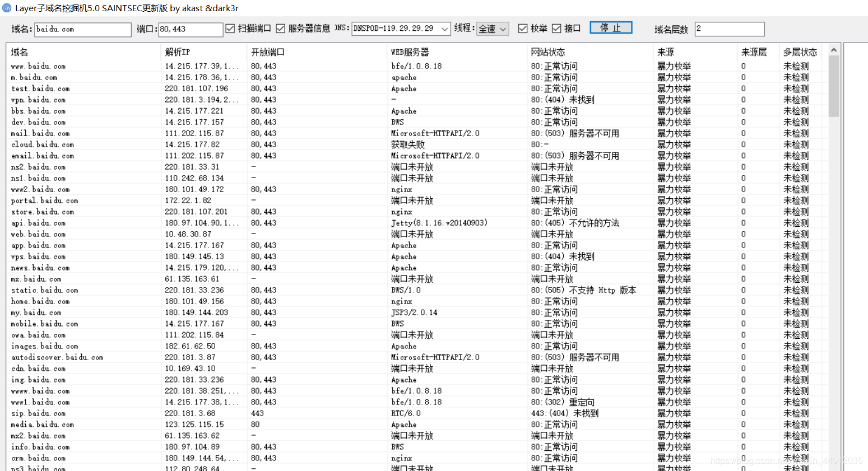
Task: Select row www1.baidu.com
Action: tap(417, 402)
